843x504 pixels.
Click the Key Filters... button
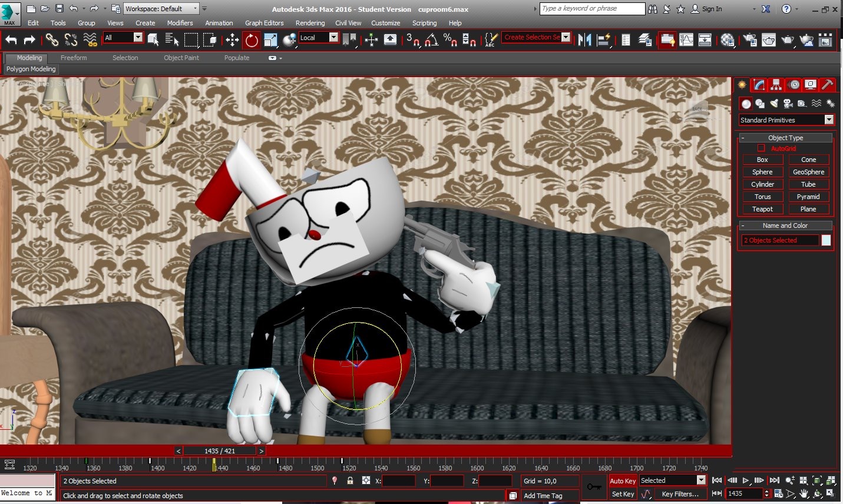(680, 494)
